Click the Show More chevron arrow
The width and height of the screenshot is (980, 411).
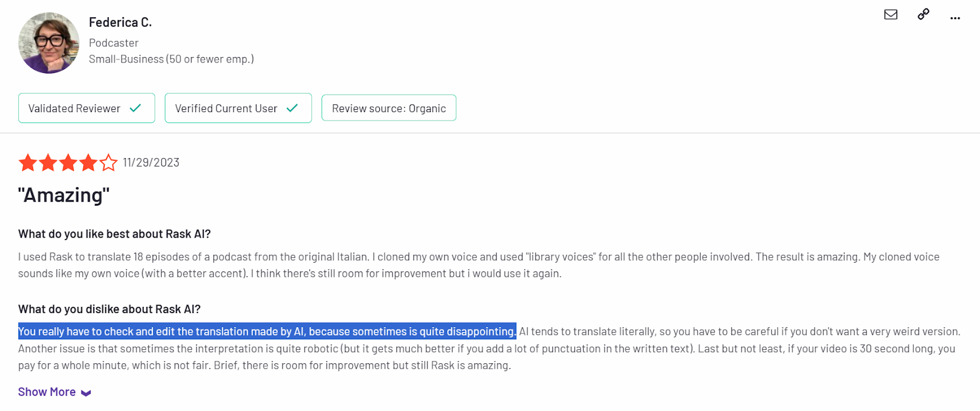coord(86,393)
